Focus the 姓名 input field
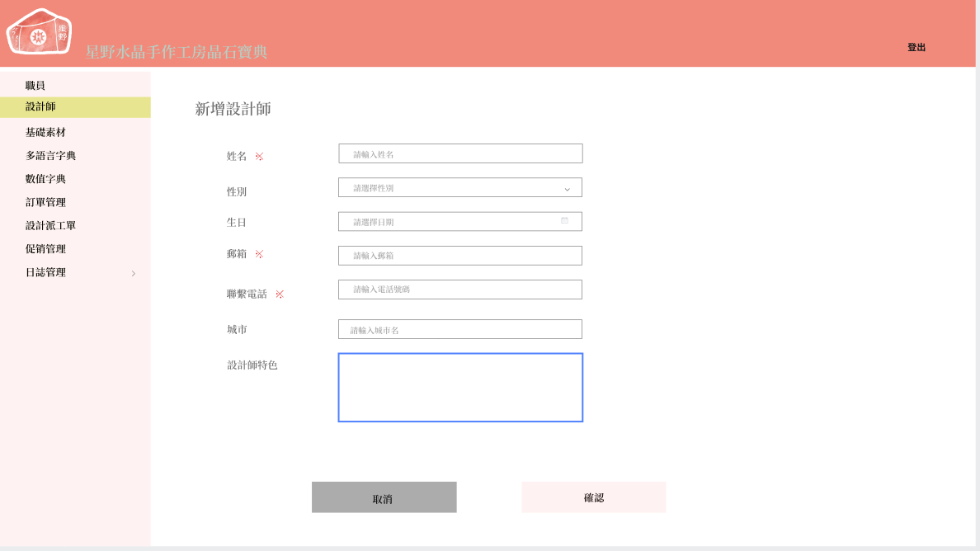 [460, 154]
